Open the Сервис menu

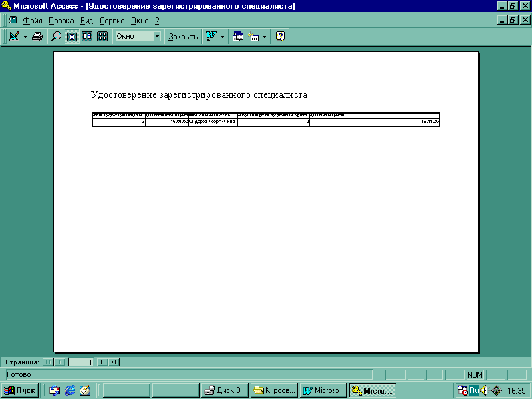[112, 21]
